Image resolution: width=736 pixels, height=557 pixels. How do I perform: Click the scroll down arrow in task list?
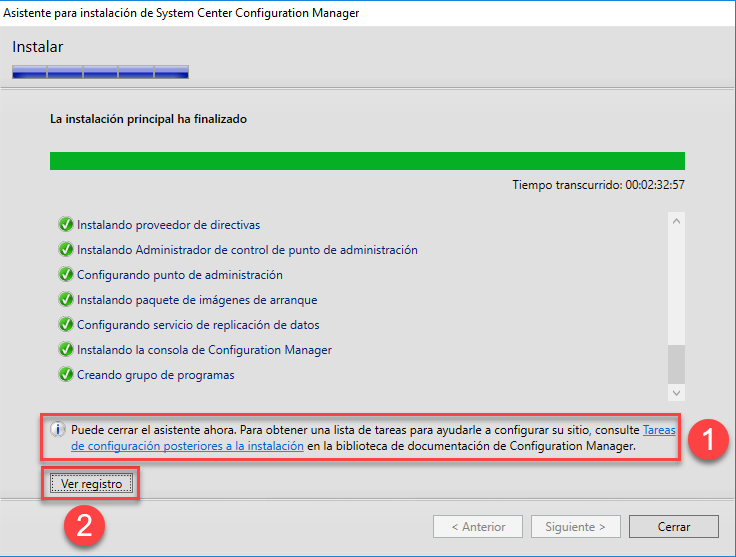[676, 393]
